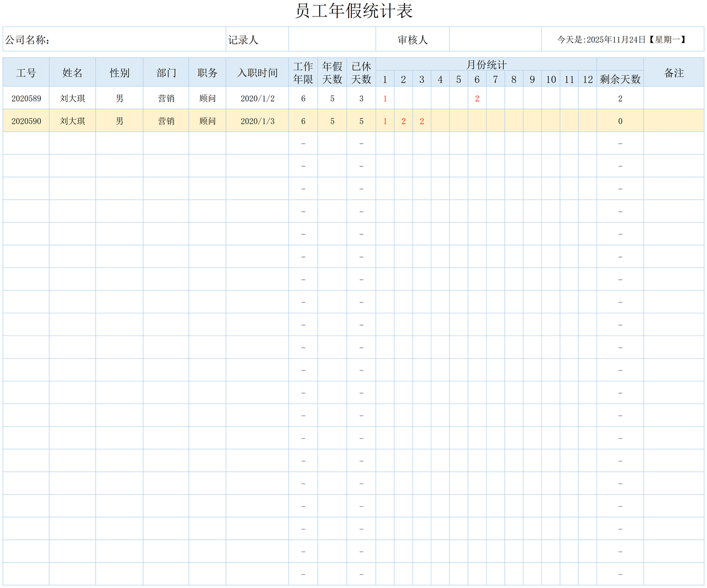This screenshot has width=707, height=588.
Task: Click the 员工年假统计表 title
Action: [x=353, y=11]
